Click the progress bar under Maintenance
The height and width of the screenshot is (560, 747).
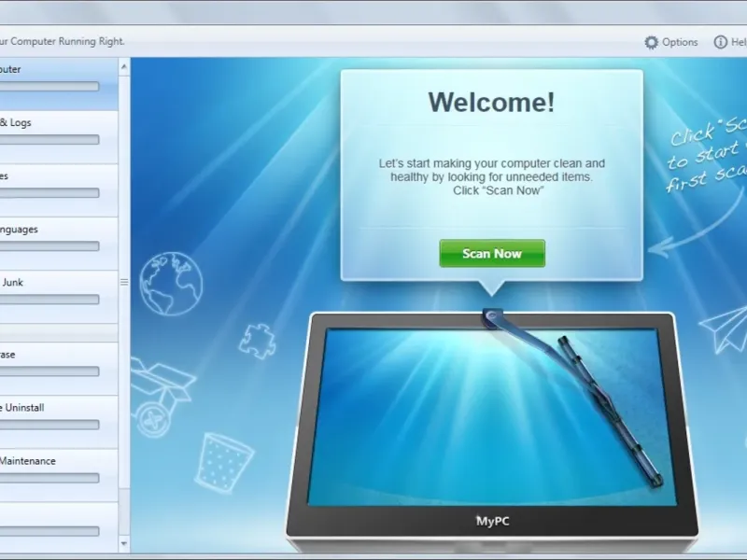[x=49, y=478]
